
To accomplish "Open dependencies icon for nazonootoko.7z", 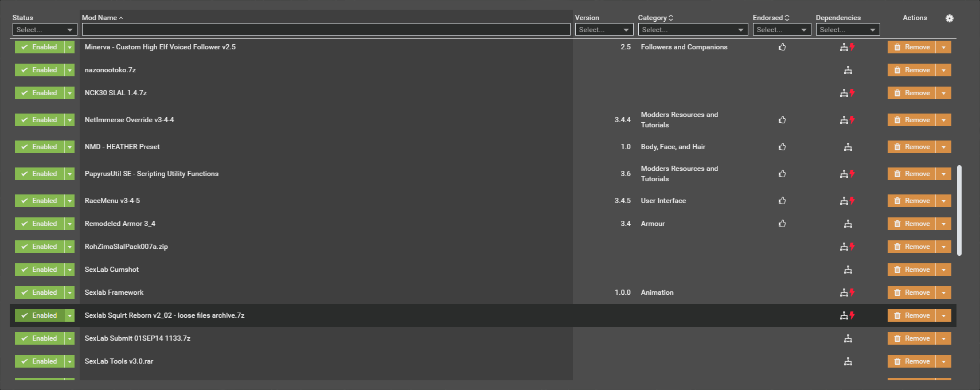I will tap(848, 70).
